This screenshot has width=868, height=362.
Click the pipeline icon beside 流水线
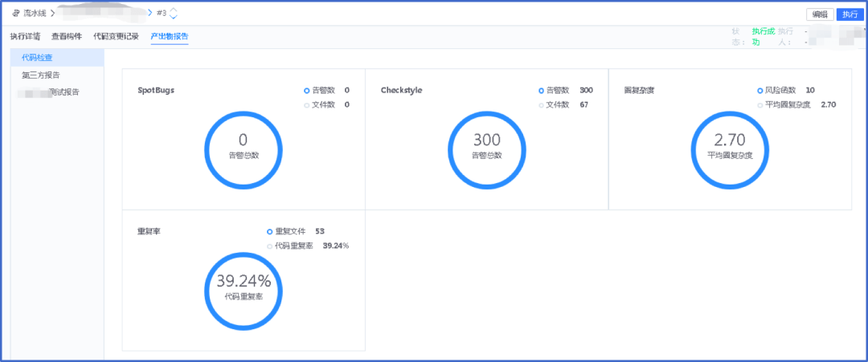point(15,13)
